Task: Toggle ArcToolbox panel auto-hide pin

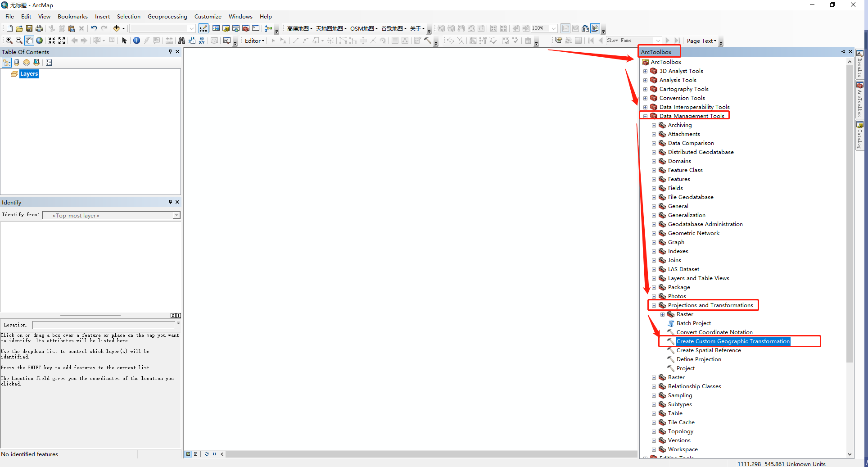Action: coord(843,52)
